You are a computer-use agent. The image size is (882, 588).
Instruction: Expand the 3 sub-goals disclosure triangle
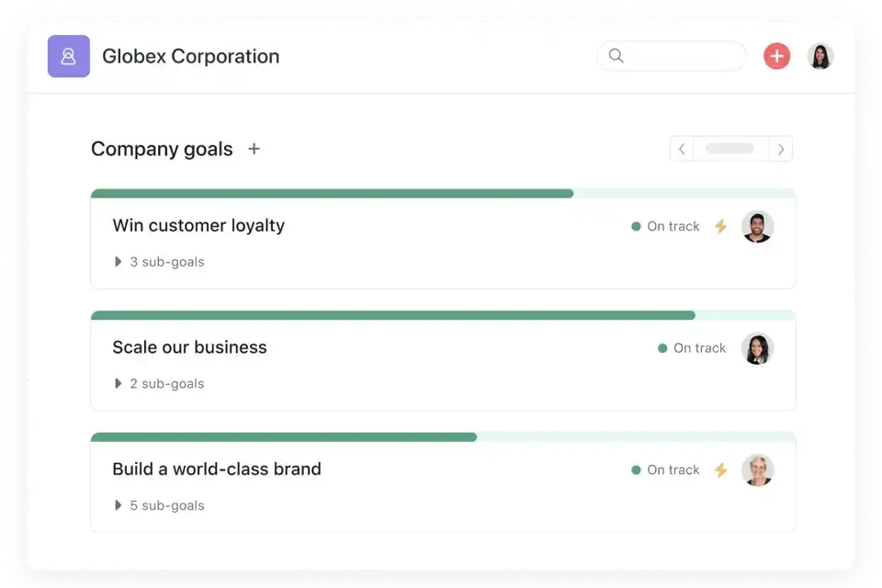point(118,262)
